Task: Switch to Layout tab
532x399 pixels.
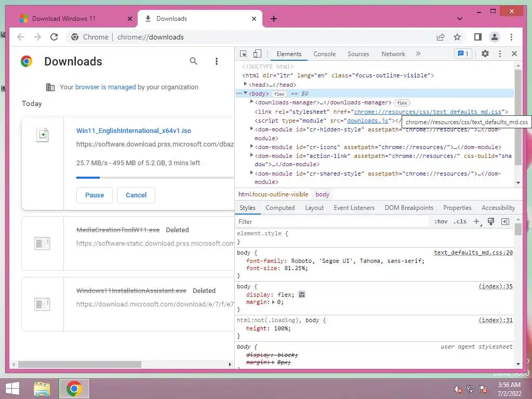Action: tap(314, 208)
